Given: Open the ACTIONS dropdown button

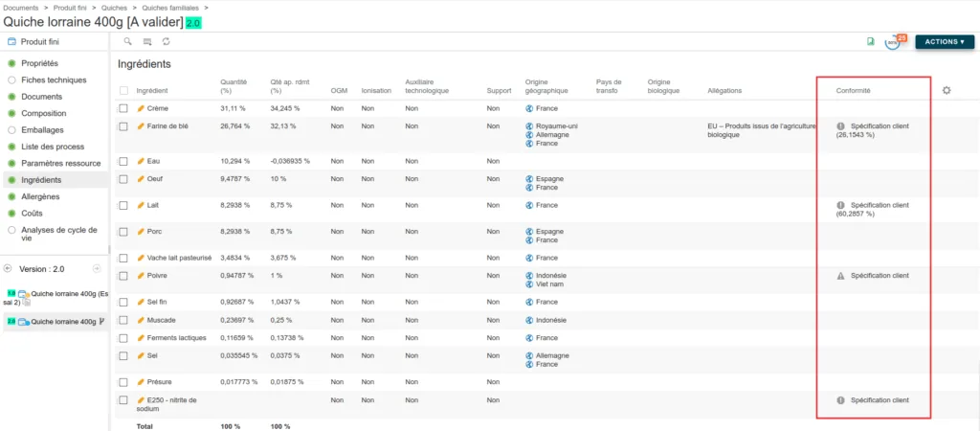Looking at the screenshot, I should [x=945, y=42].
